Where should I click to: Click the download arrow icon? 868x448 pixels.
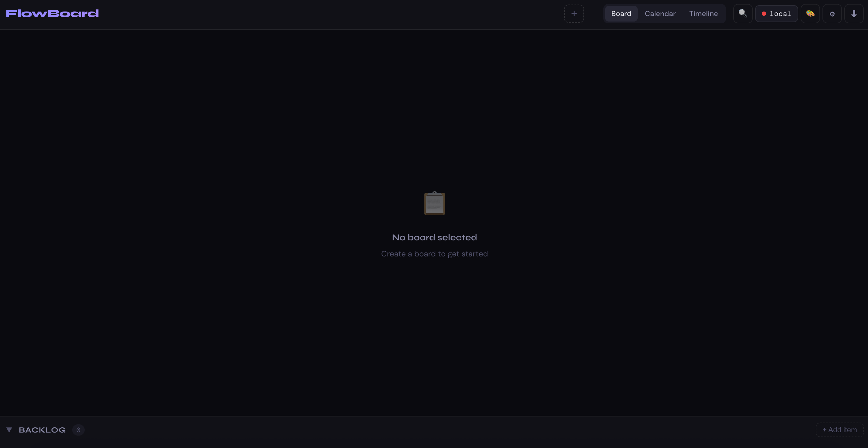click(853, 14)
